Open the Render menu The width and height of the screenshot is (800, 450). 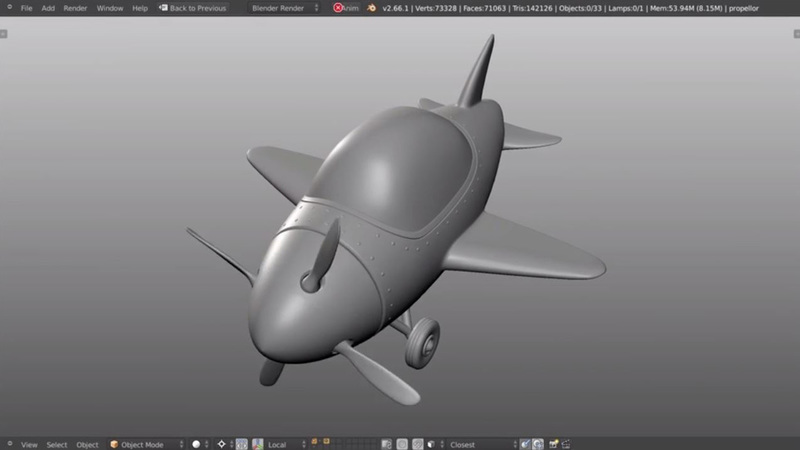75,8
